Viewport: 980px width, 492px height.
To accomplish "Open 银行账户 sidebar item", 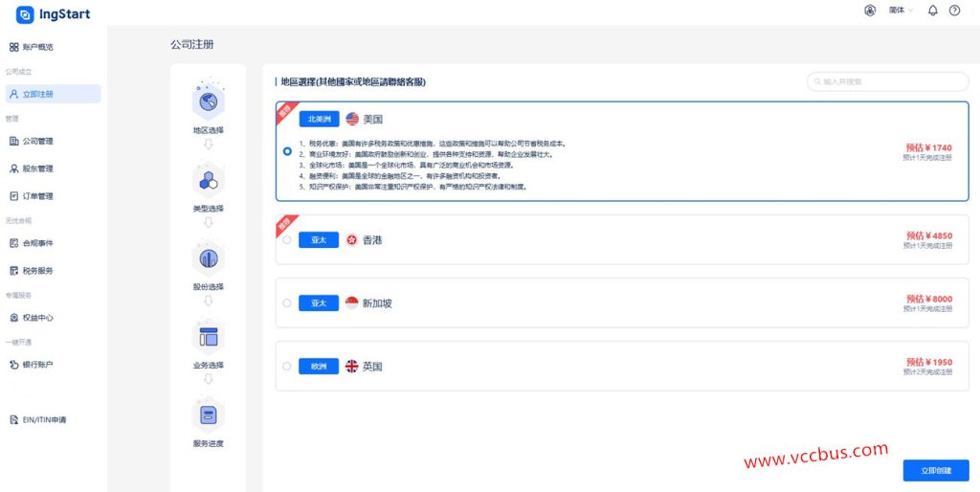I will tap(38, 365).
